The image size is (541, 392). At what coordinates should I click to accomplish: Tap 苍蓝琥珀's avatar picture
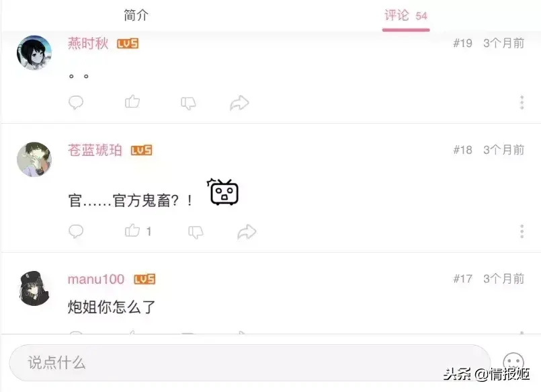point(34,159)
